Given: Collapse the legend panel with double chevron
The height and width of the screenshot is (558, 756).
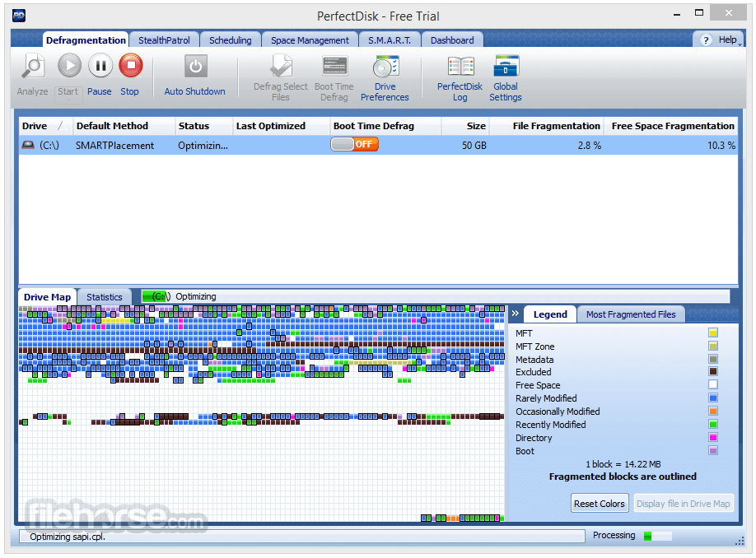Looking at the screenshot, I should pos(516,314).
